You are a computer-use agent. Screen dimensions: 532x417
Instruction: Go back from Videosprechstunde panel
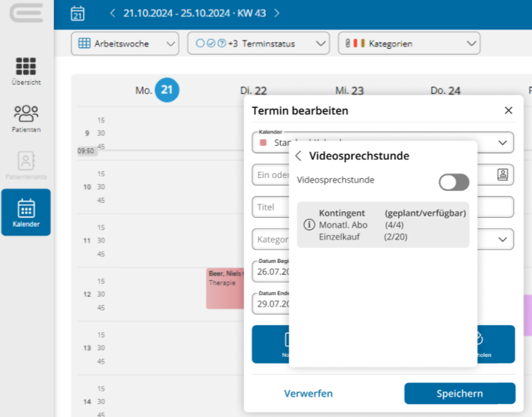click(298, 156)
